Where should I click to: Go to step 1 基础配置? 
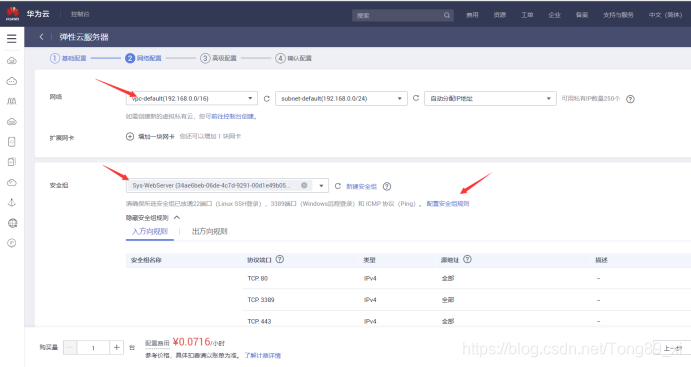click(68, 58)
